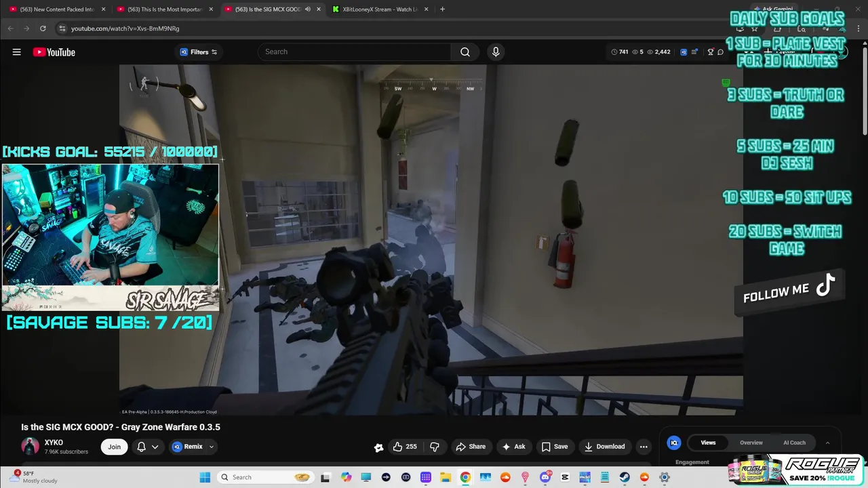This screenshot has width=868, height=488.
Task: Open the vidIQ Filters dropdown
Action: pos(199,52)
